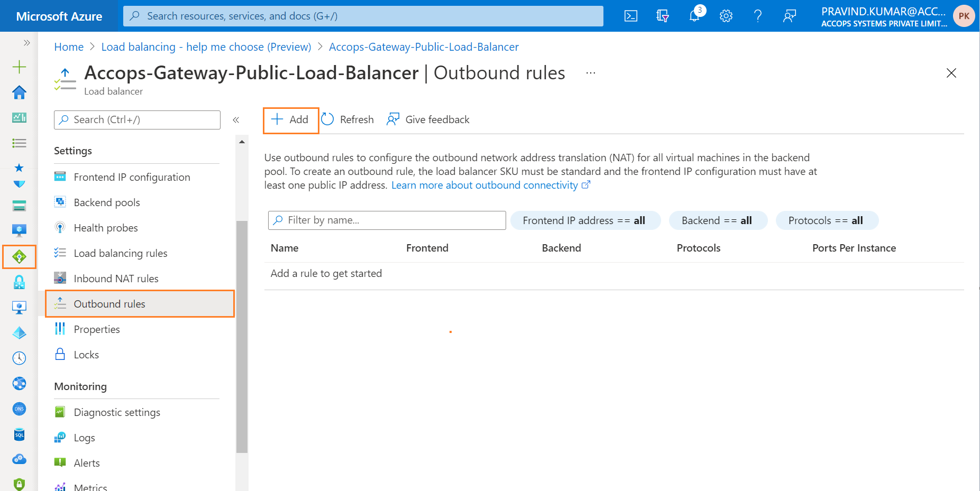Open the Home icon in sidebar
Image resolution: width=980 pixels, height=491 pixels.
[19, 92]
